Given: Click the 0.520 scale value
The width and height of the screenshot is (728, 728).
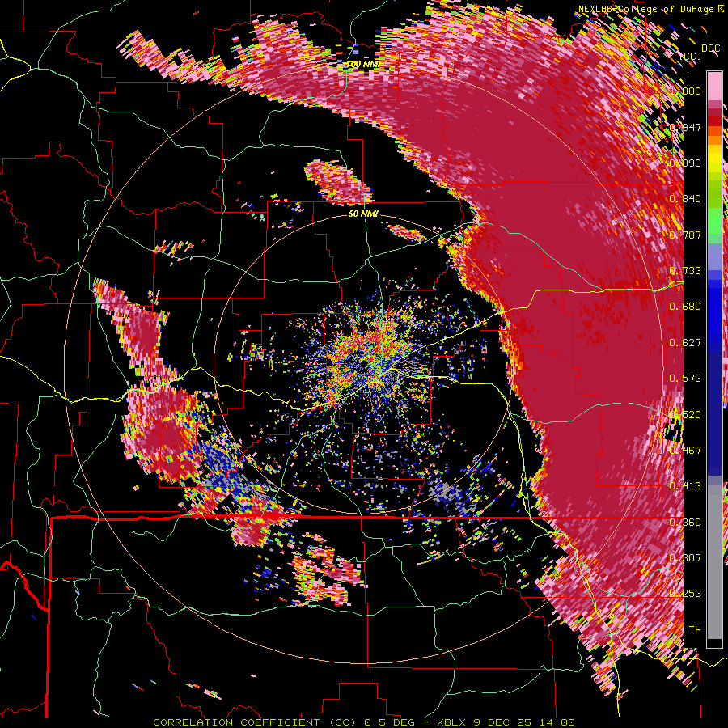Looking at the screenshot, I should 685,415.
